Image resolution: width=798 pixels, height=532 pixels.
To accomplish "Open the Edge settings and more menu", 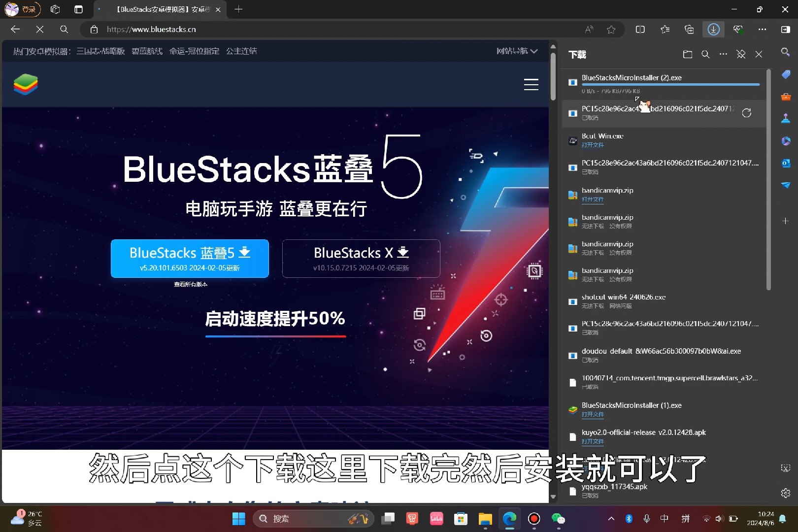I will pos(762,30).
